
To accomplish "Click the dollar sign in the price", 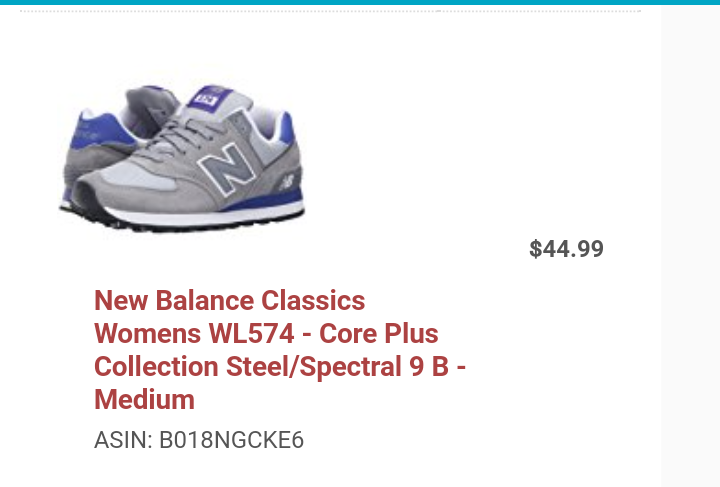I will (535, 249).
